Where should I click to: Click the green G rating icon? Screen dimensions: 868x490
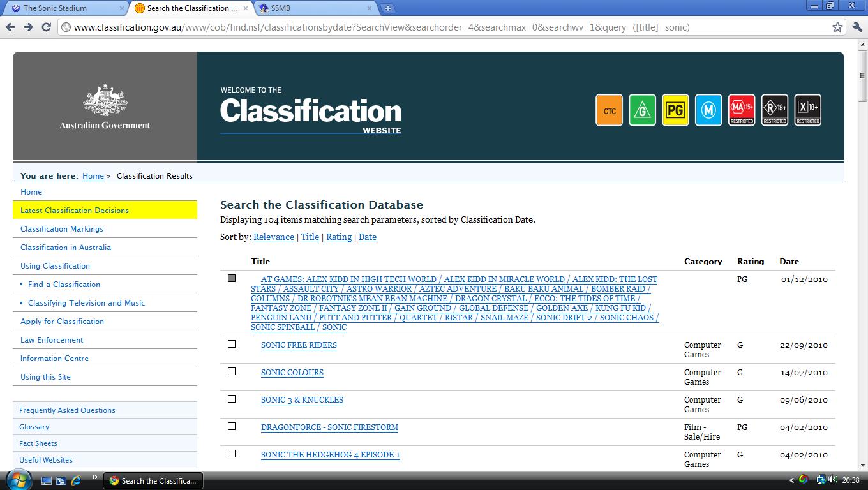pos(642,110)
